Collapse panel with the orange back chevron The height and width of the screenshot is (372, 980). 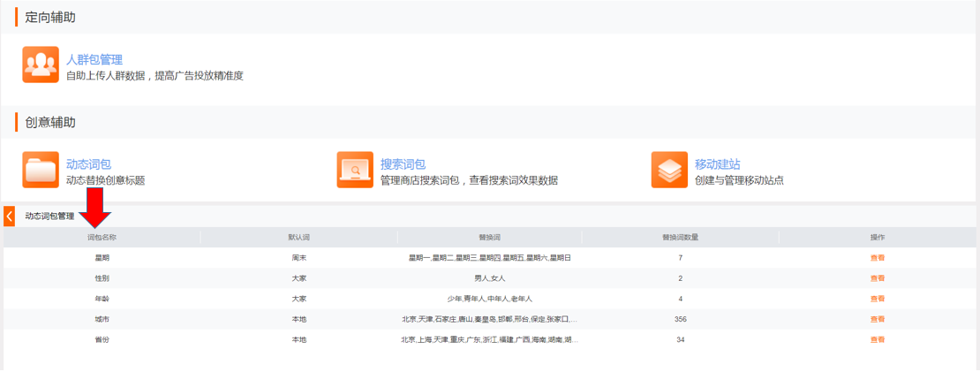coord(9,216)
